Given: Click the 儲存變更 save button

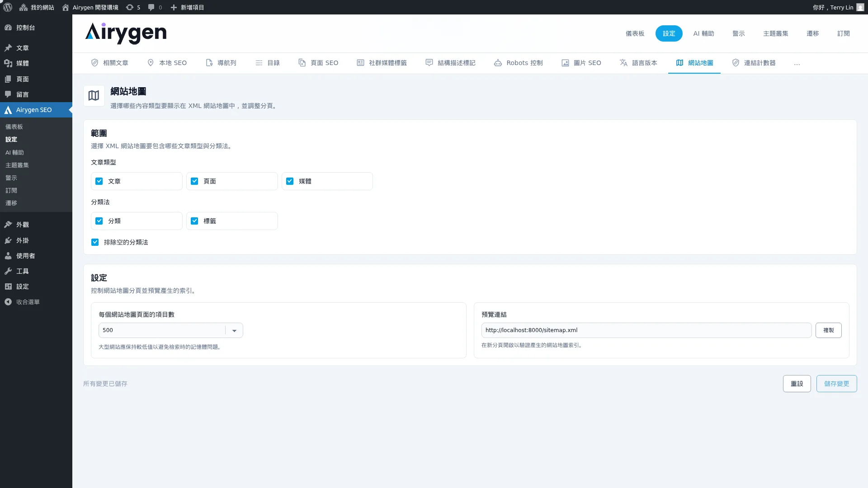Looking at the screenshot, I should click(837, 384).
